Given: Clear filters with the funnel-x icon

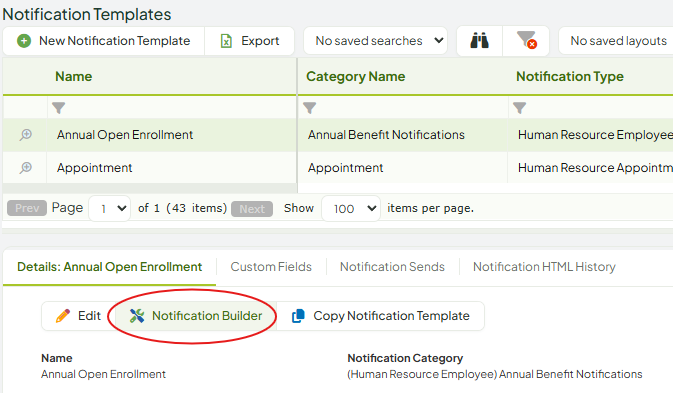Looking at the screenshot, I should coord(526,40).
